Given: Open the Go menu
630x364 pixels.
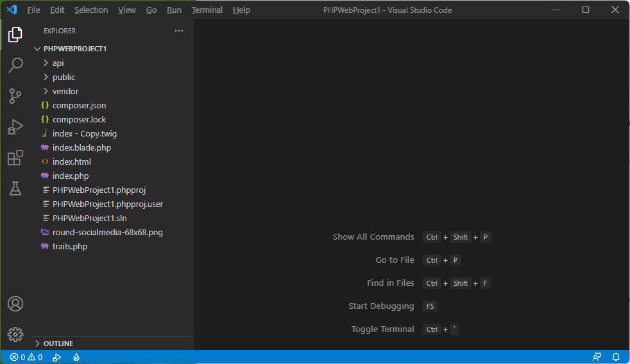Looking at the screenshot, I should coord(151,10).
